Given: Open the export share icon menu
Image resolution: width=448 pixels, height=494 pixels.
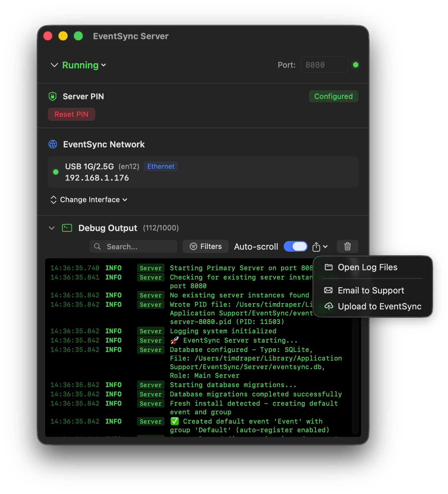Looking at the screenshot, I should tap(316, 247).
